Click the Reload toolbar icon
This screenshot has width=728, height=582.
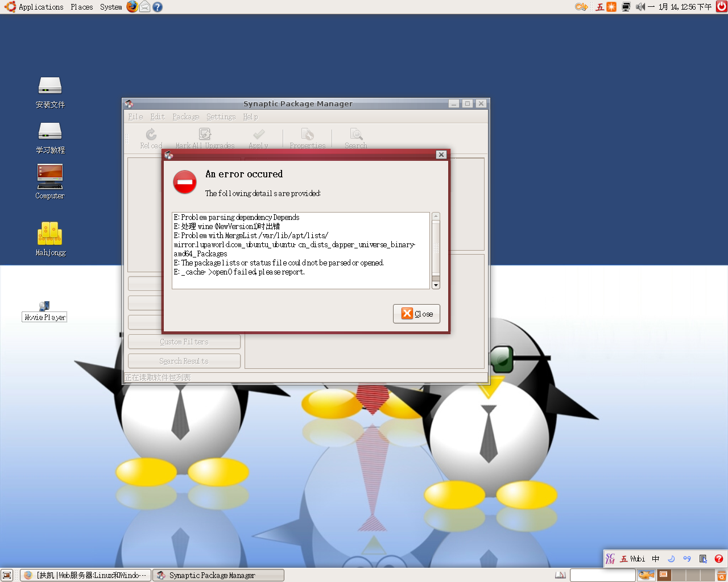coord(151,138)
